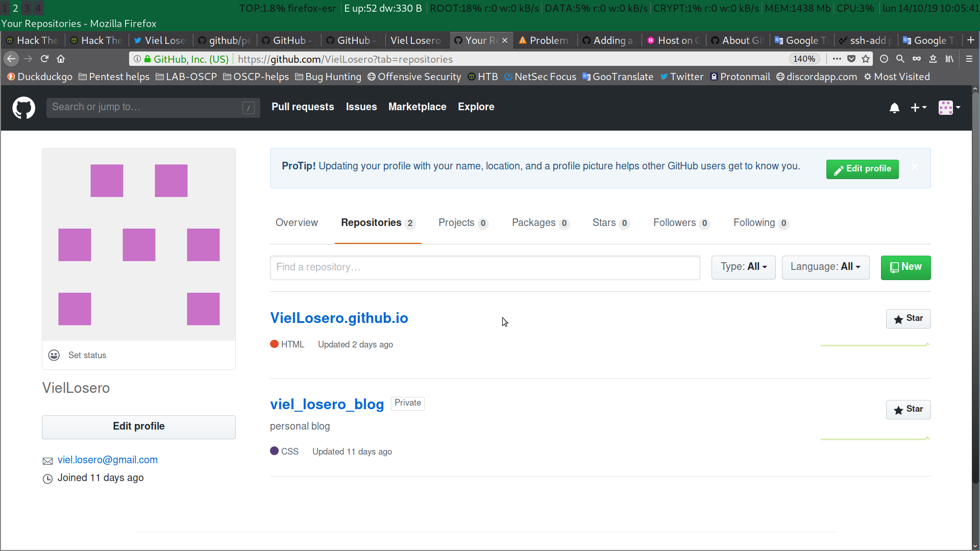
Task: Open the Protonmail bookmark
Action: (x=740, y=77)
